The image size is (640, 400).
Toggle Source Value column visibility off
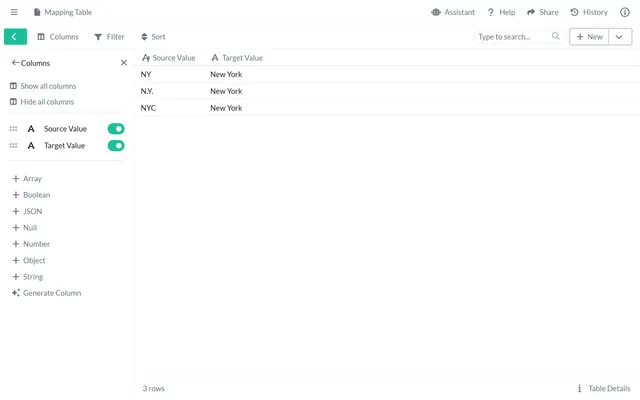[x=116, y=129]
